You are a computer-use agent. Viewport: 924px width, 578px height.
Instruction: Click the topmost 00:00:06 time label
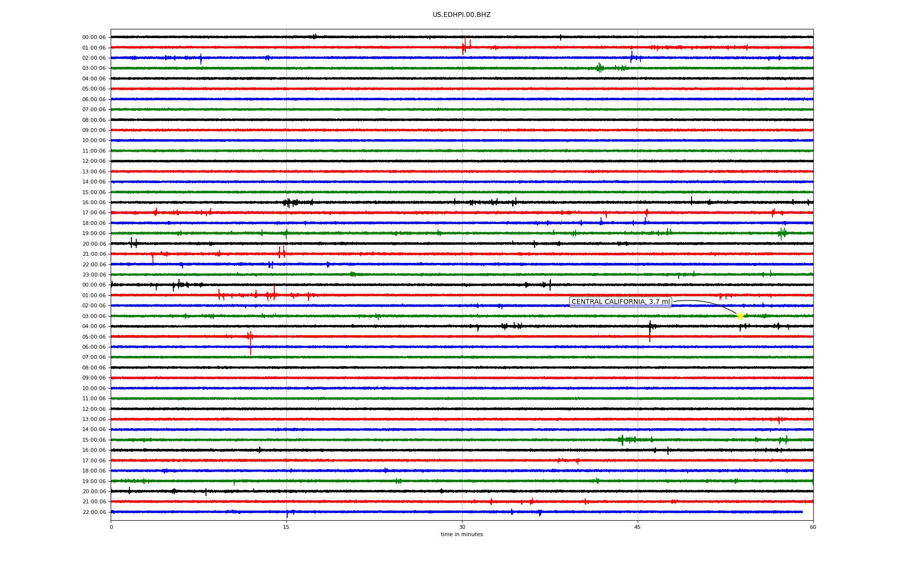[x=94, y=37]
